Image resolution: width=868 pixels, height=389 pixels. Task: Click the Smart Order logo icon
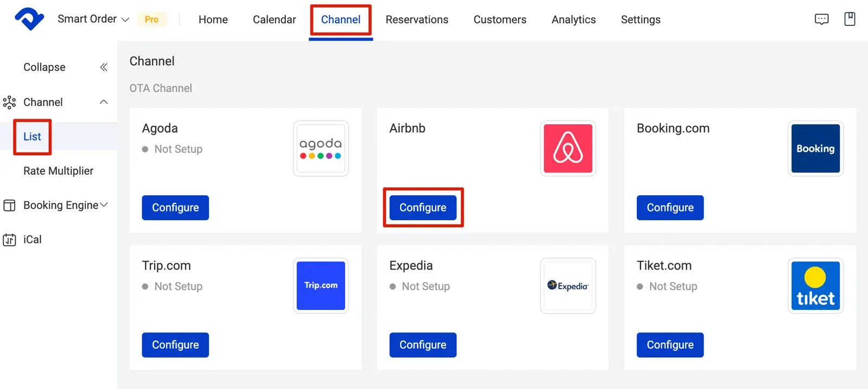[29, 19]
